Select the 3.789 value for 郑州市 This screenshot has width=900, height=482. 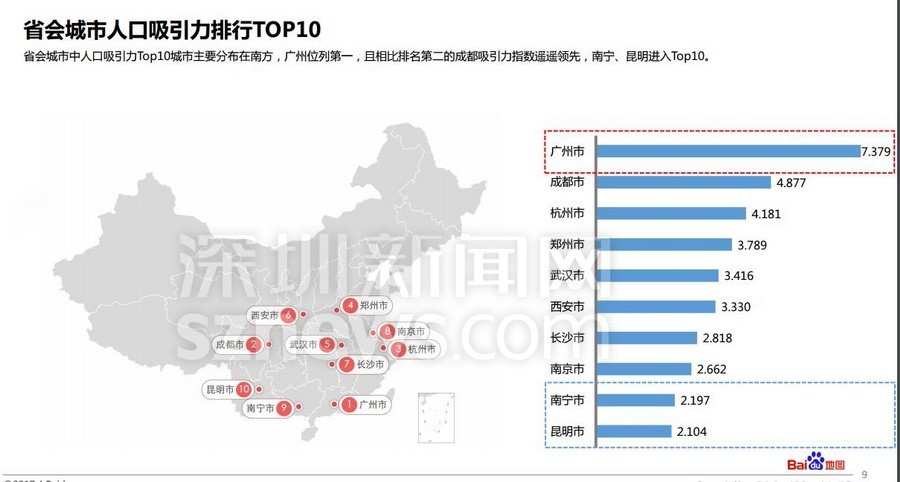[x=755, y=245]
